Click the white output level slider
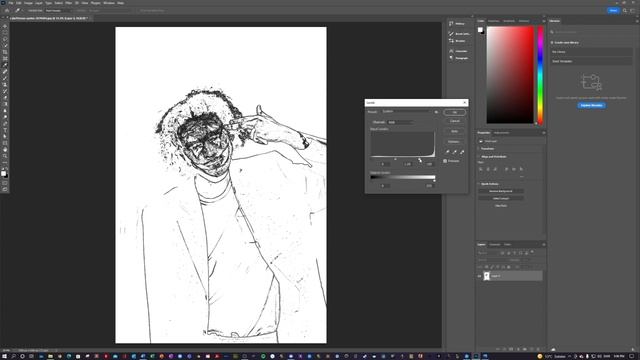Viewport: 640px width, 360px height. pos(434,180)
